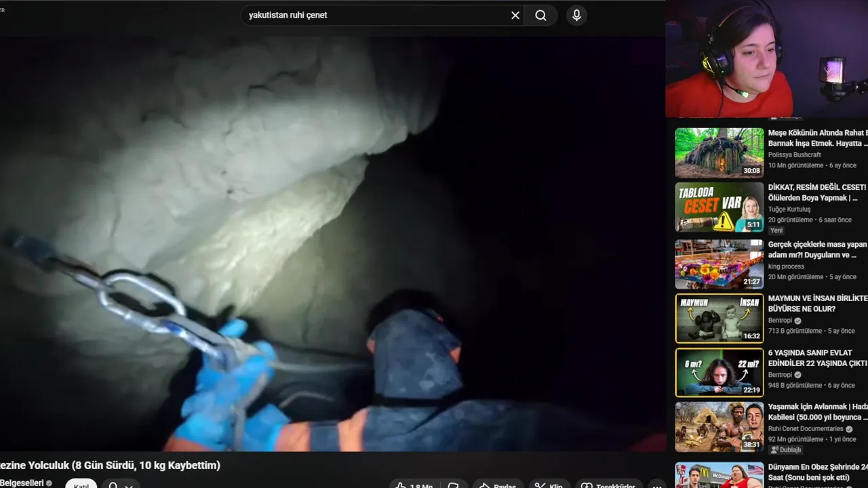
Task: Click '92 Mn görüntüleme • 1 yıl önce' text
Action: [812, 439]
